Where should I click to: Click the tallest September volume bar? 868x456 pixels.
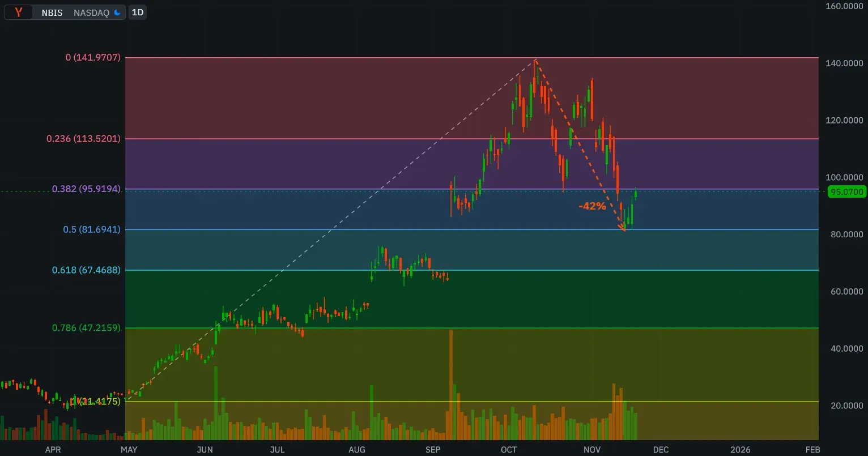(451, 384)
